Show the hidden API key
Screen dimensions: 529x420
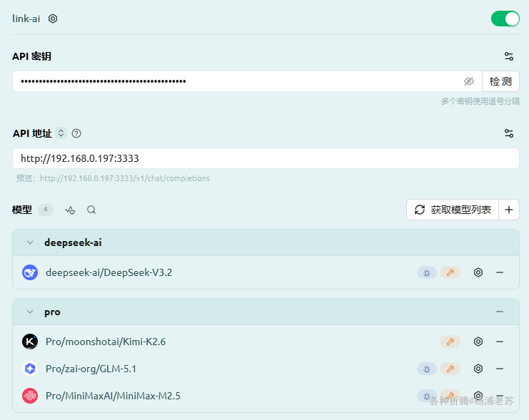pos(469,81)
